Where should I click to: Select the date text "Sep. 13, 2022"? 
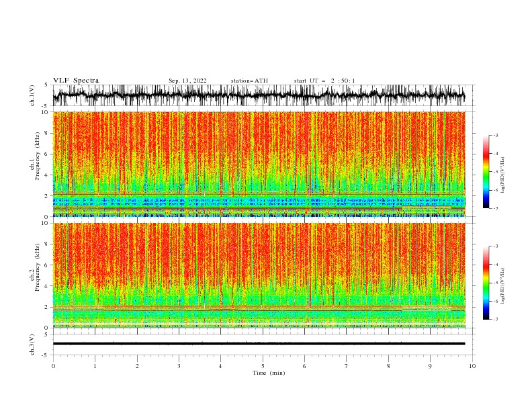click(x=187, y=81)
